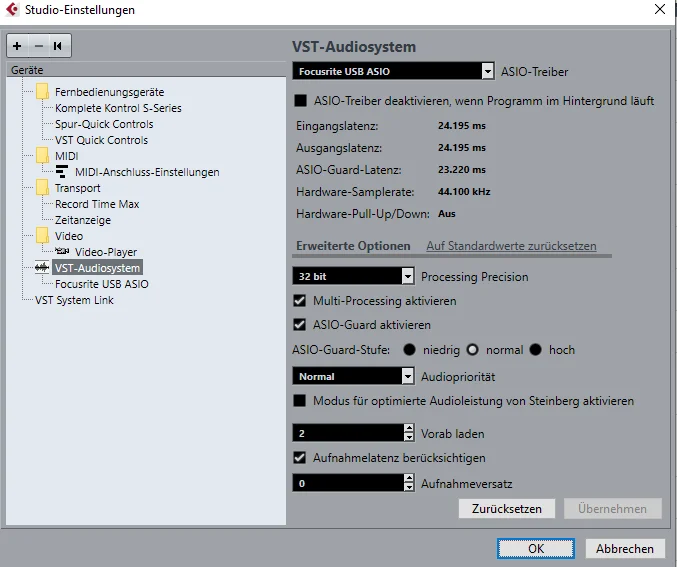Select the Video tree label

[x=69, y=236]
